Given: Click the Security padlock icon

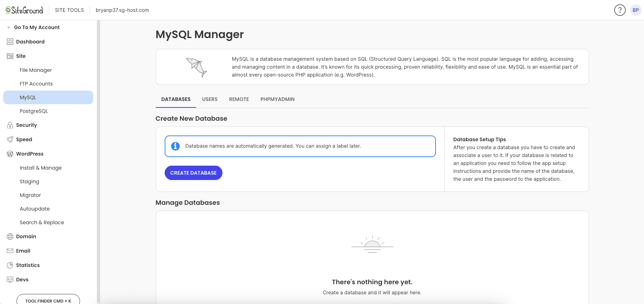Looking at the screenshot, I should [10, 125].
